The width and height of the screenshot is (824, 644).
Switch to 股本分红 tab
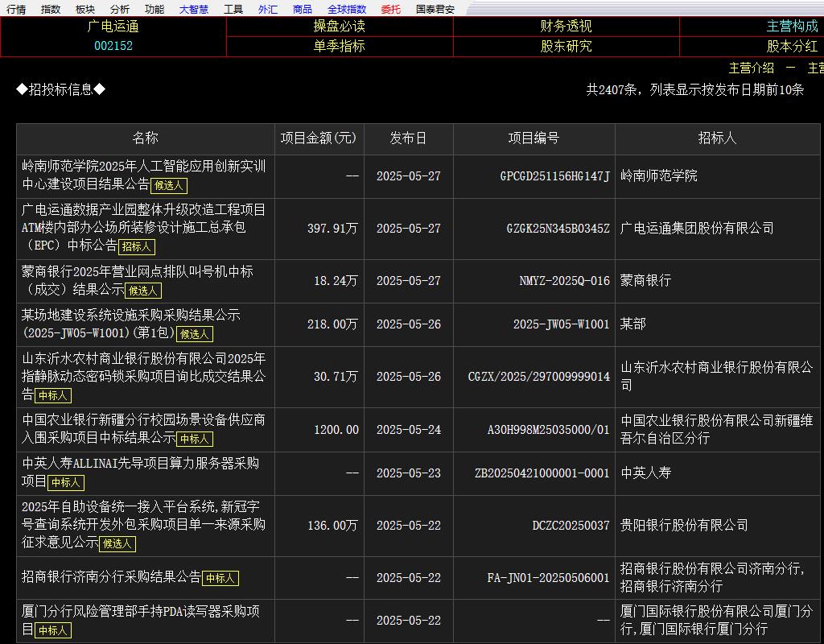tap(793, 46)
